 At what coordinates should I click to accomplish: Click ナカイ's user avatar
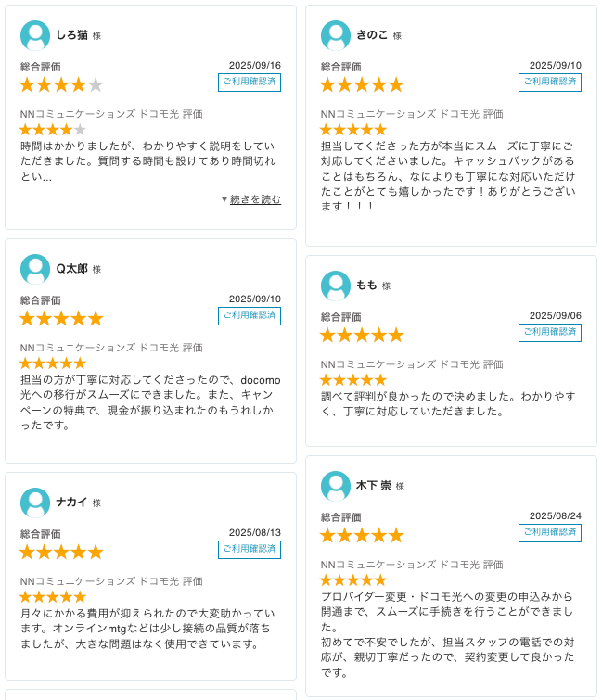point(35,503)
